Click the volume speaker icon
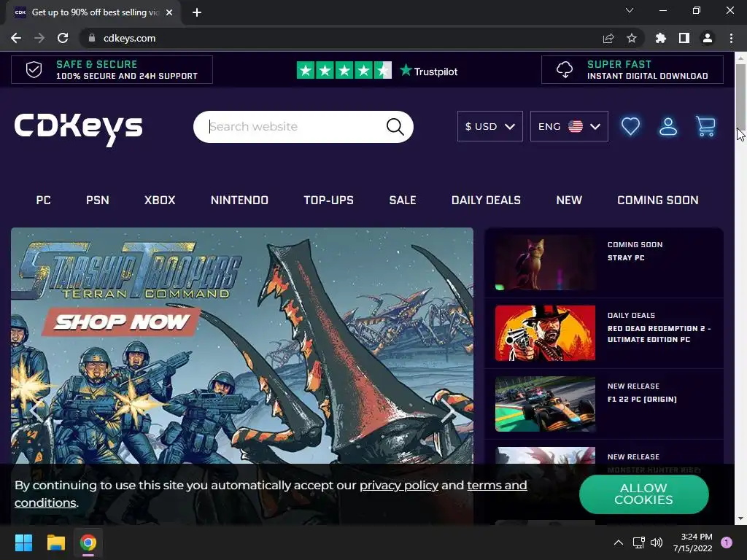Viewport: 747px width, 560px height. [x=657, y=542]
